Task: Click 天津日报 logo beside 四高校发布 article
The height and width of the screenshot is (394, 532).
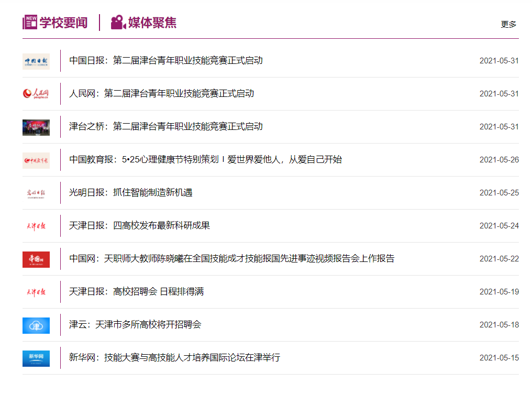Action: (36, 226)
